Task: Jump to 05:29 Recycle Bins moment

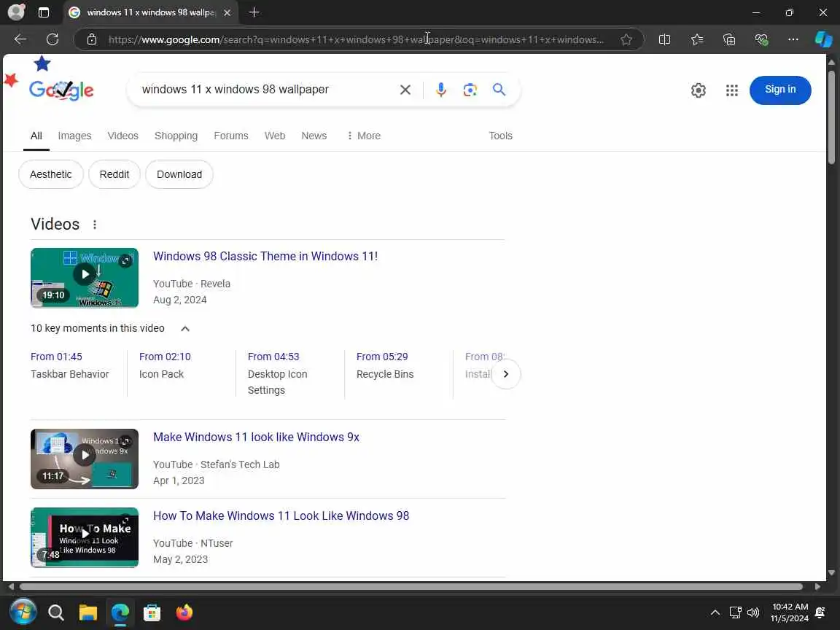Action: pos(385,365)
